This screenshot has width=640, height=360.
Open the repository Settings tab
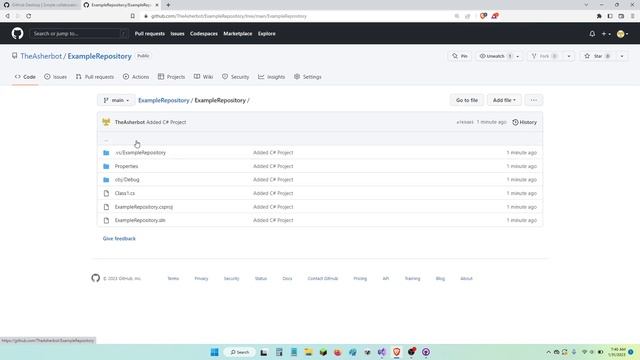[308, 77]
